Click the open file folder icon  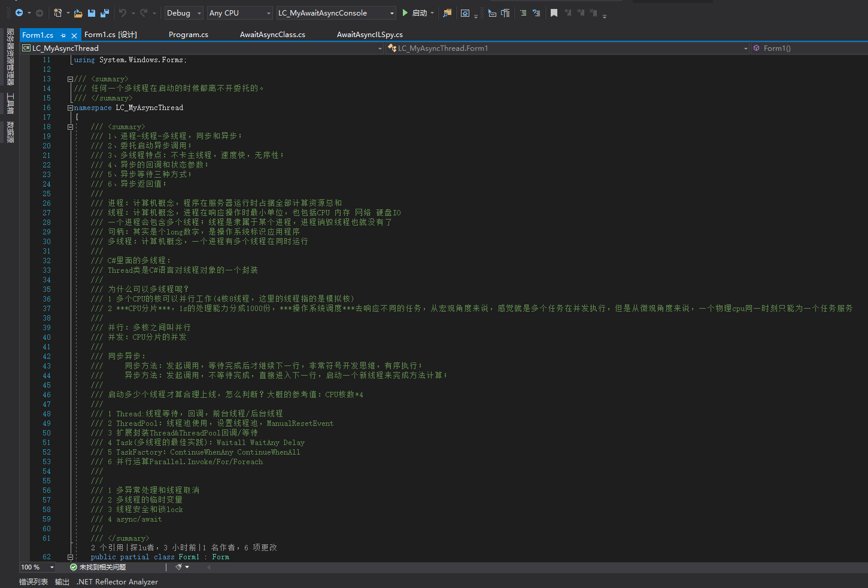78,13
